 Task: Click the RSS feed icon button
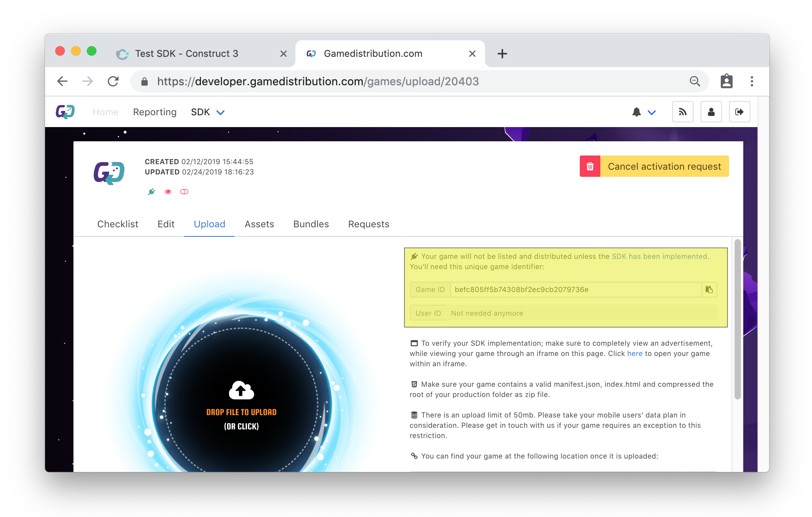(x=682, y=112)
